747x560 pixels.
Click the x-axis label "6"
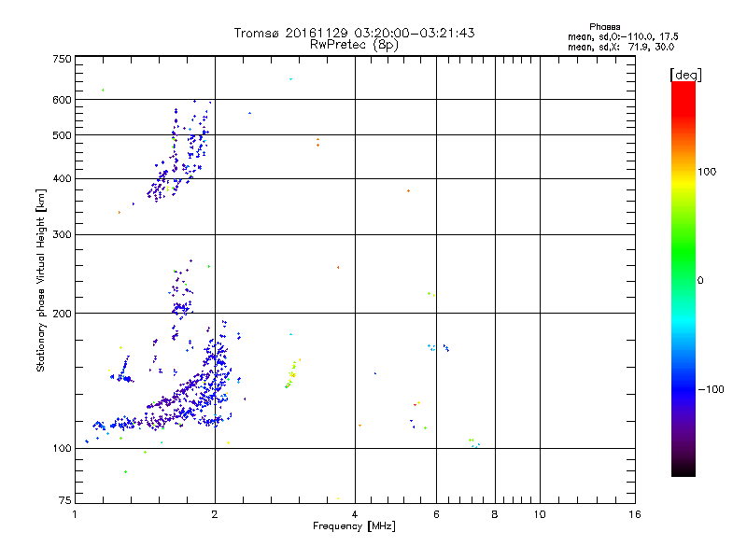tap(436, 514)
